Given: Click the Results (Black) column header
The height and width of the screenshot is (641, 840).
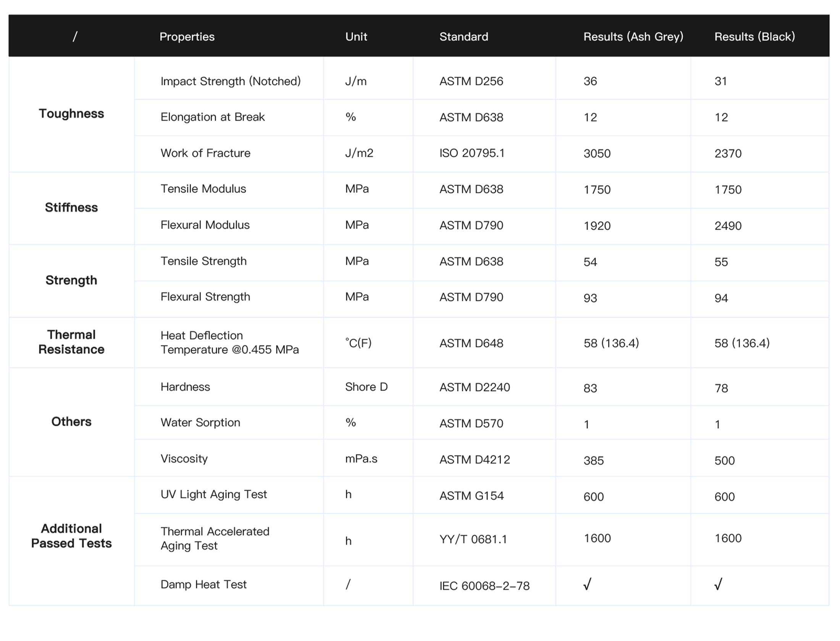Looking at the screenshot, I should click(755, 37).
